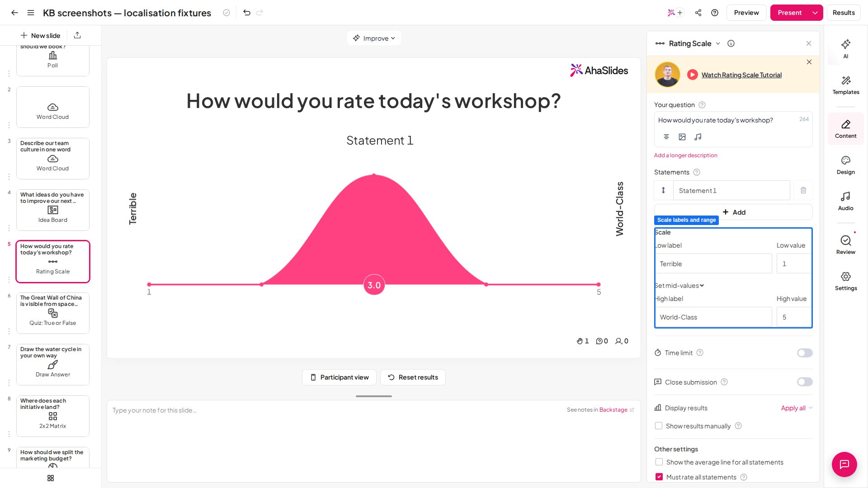The width and height of the screenshot is (868, 488).
Task: Open the AI sidebar panel
Action: click(846, 49)
